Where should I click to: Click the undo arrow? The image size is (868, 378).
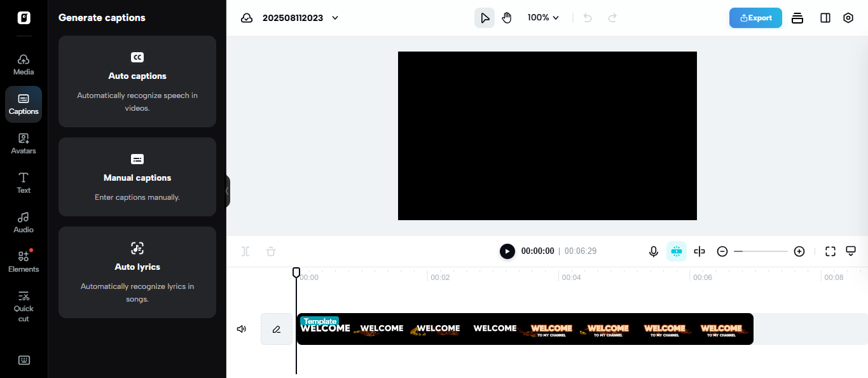[588, 18]
